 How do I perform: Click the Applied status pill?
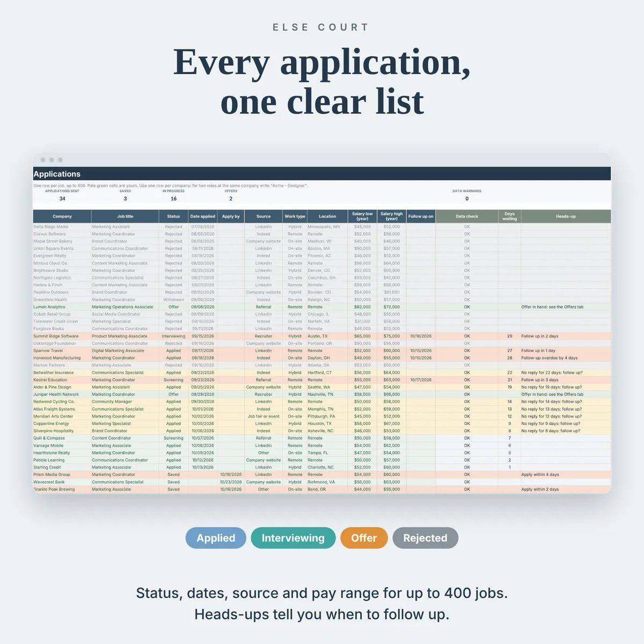216,538
